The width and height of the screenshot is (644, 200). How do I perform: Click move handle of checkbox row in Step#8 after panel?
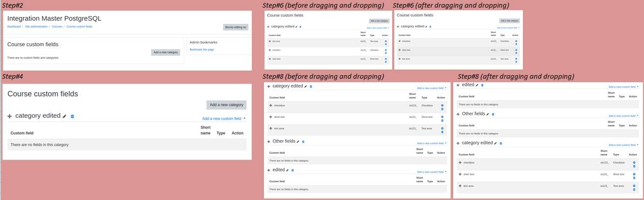(x=460, y=162)
